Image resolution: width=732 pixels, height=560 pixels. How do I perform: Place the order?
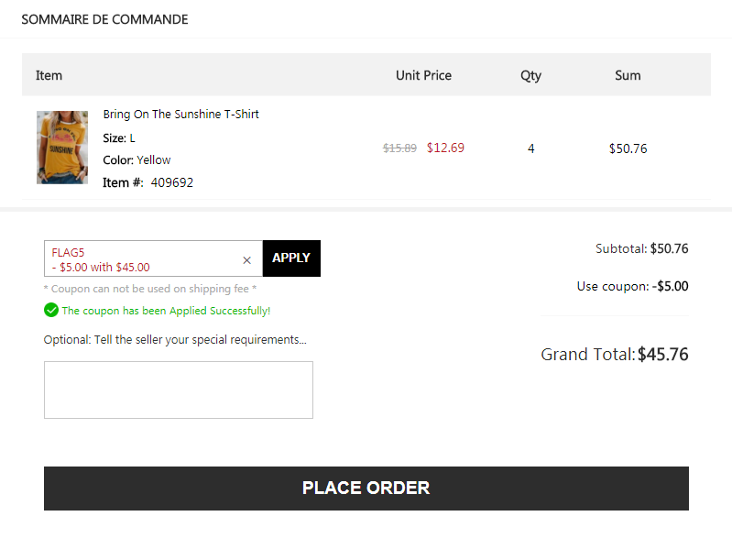366,489
